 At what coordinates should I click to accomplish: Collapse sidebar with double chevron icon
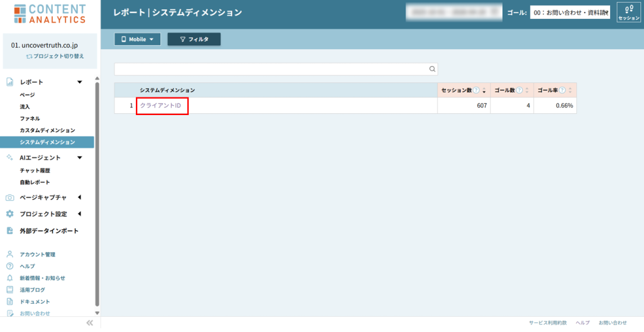click(x=89, y=323)
